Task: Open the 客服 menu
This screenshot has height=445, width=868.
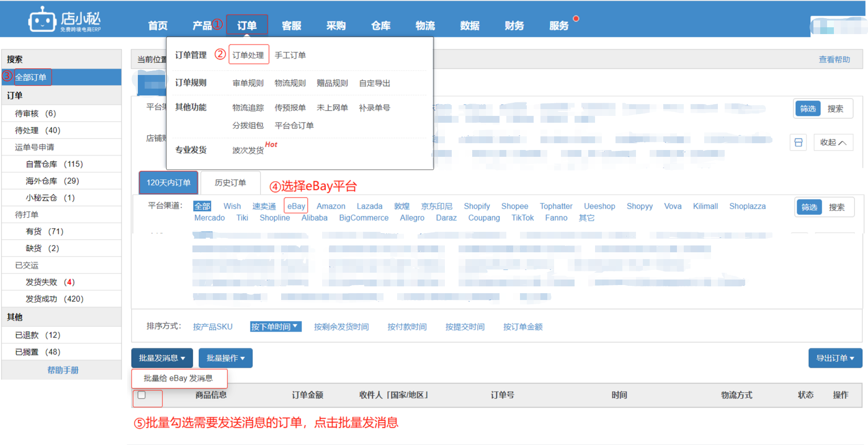Action: click(x=291, y=25)
